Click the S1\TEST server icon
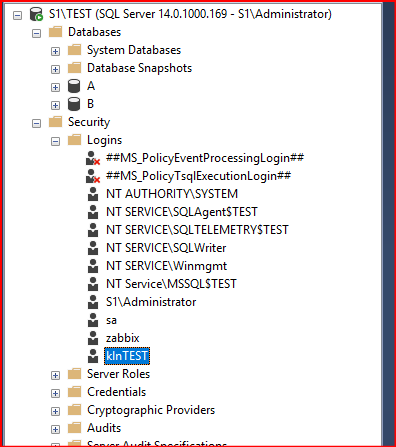The height and width of the screenshot is (447, 396). pos(36,14)
